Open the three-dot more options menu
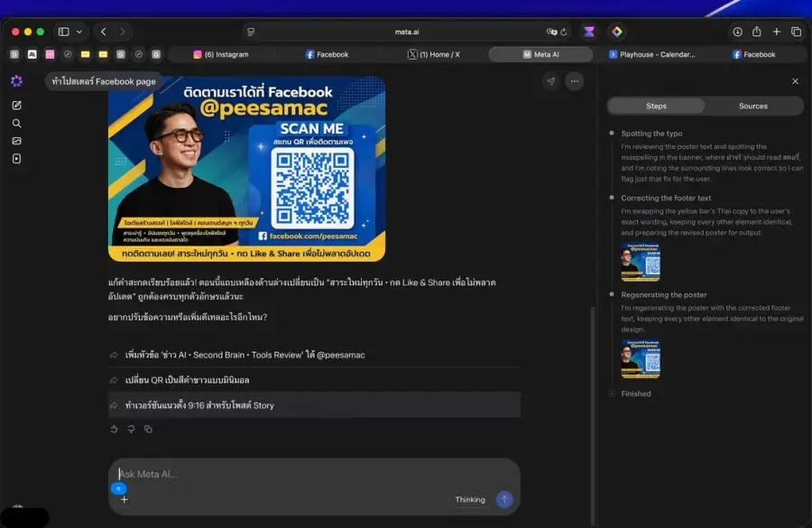Image resolution: width=812 pixels, height=528 pixels. [x=575, y=81]
